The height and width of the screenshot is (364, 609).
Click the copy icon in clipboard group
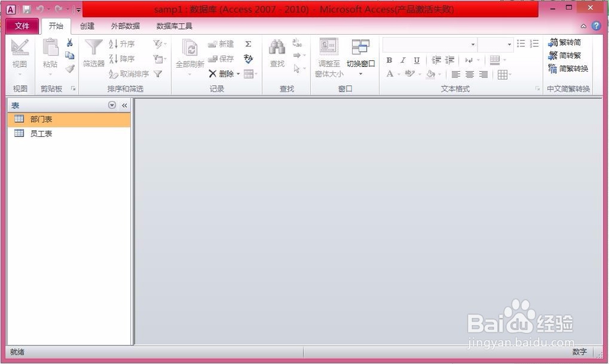(x=69, y=55)
